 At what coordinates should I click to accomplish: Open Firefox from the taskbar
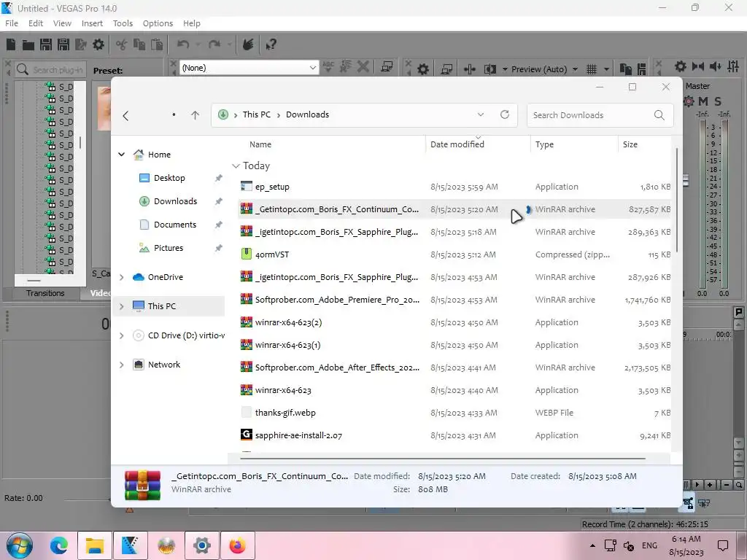[x=237, y=545]
